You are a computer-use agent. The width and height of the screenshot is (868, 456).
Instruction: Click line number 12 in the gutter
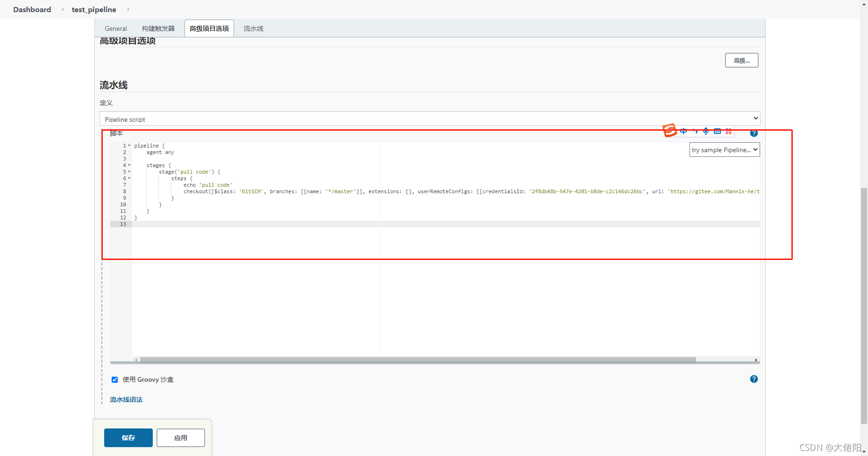tap(123, 217)
